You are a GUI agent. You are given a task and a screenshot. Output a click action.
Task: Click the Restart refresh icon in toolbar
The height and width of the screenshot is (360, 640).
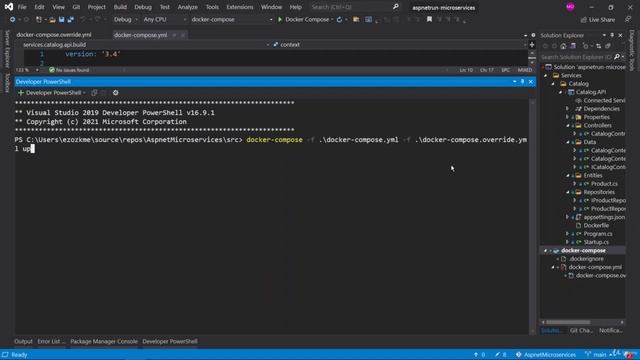point(339,19)
